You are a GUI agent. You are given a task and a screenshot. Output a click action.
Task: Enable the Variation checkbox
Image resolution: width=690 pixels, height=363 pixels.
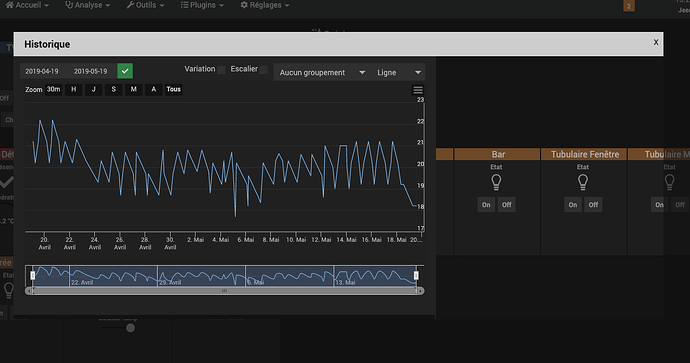coord(221,70)
